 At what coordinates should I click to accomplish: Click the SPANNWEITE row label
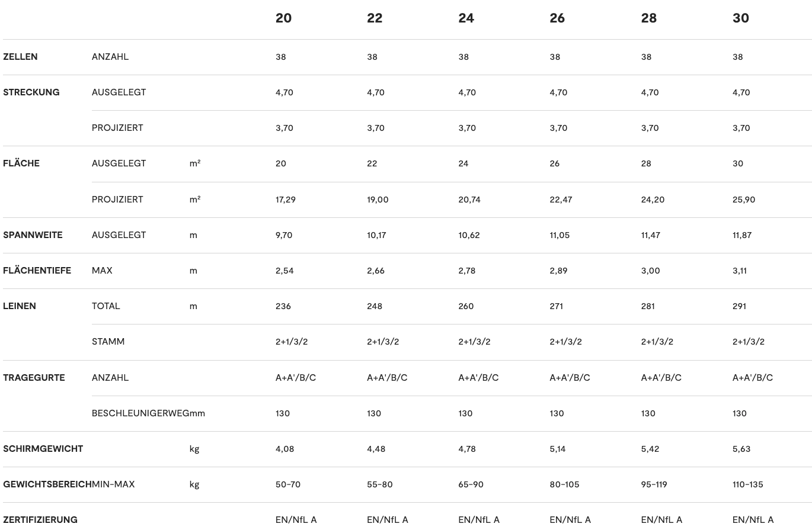click(x=33, y=235)
